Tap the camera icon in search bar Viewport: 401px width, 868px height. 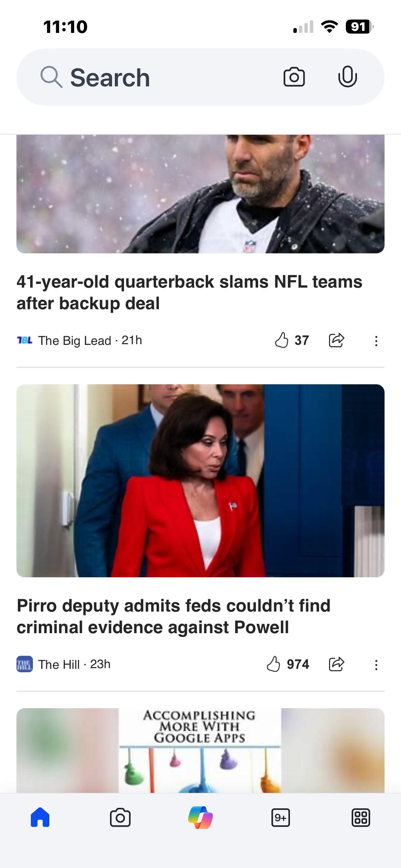(294, 77)
